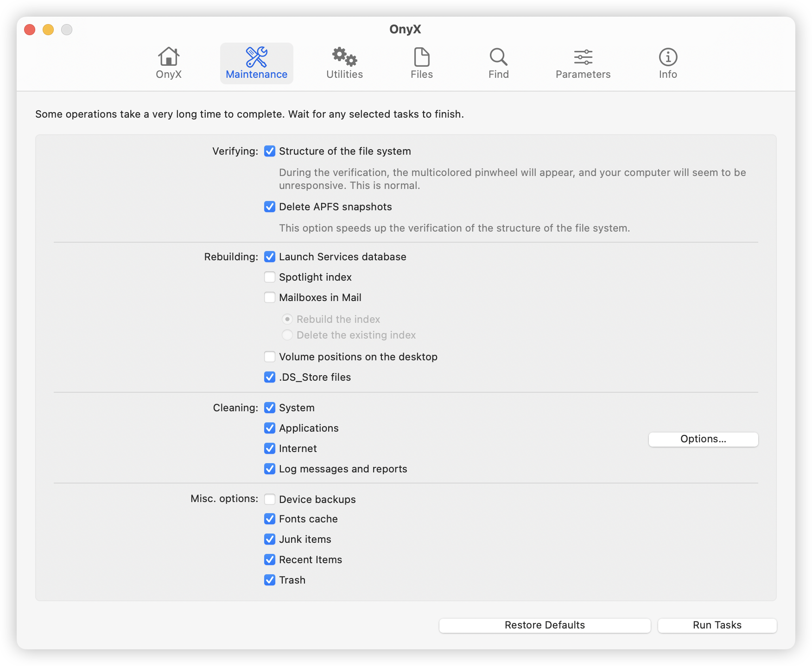Check Mailboxes in Mail option
812x666 pixels.
[270, 297]
